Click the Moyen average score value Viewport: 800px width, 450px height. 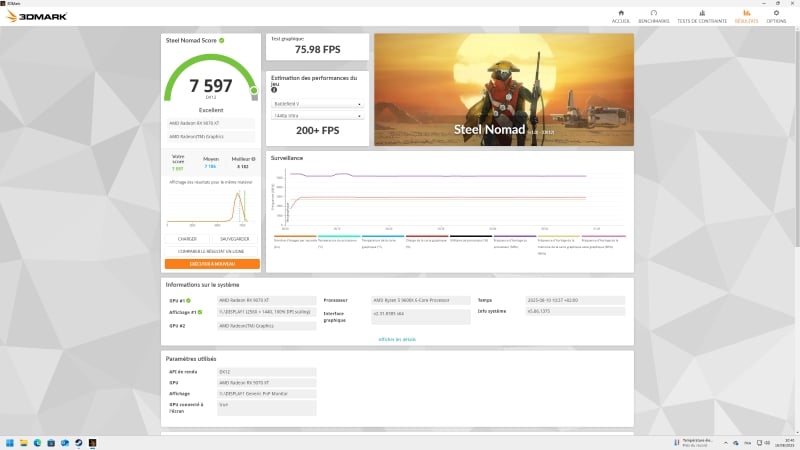(x=210, y=166)
